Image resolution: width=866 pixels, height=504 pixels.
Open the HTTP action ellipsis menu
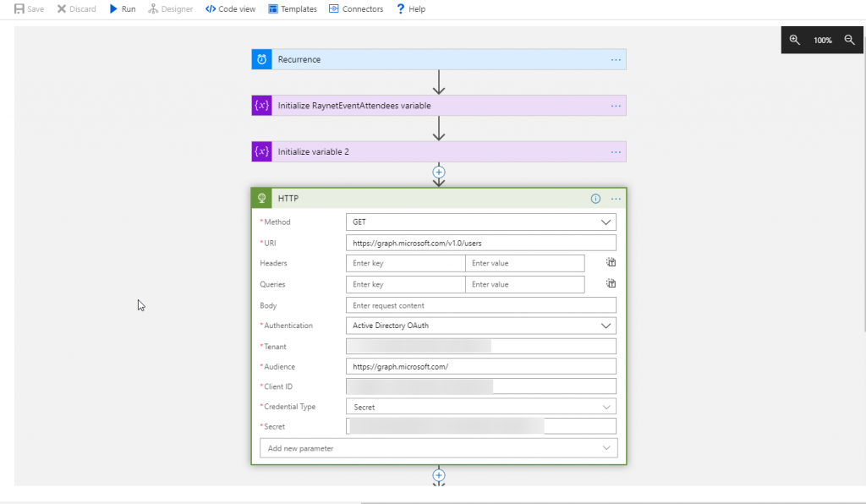click(x=616, y=199)
